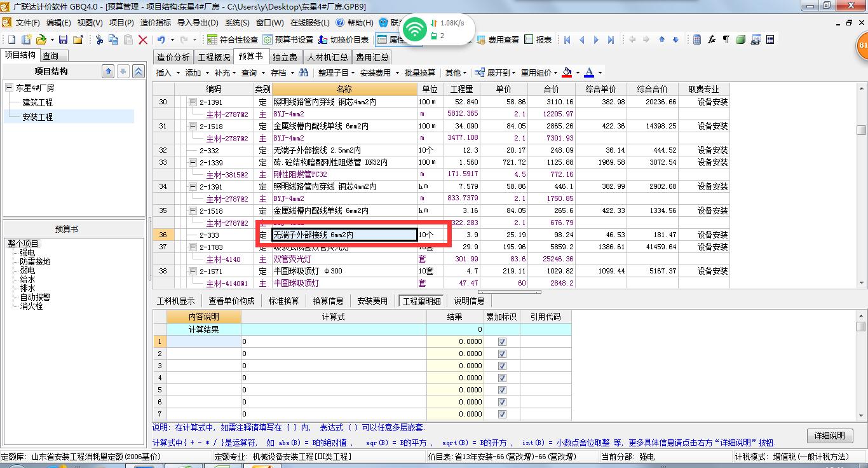Viewport: 868px width, 468px height.
Task: Go to next record arrow icon
Action: click(596, 39)
